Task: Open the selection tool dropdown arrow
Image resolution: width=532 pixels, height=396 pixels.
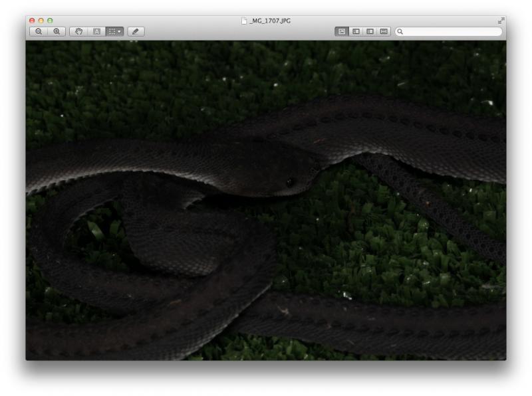Action: (120, 31)
